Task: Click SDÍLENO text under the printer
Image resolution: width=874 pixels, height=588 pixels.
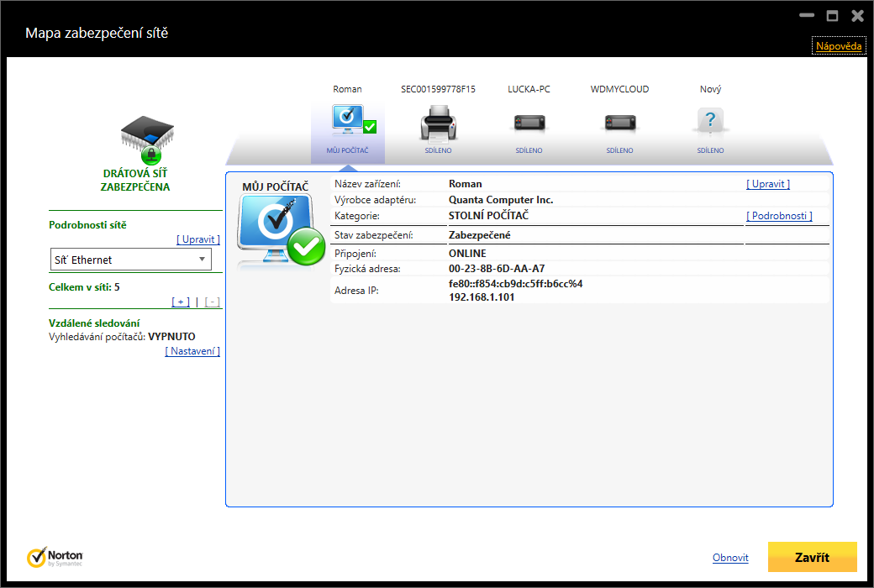Action: point(438,150)
